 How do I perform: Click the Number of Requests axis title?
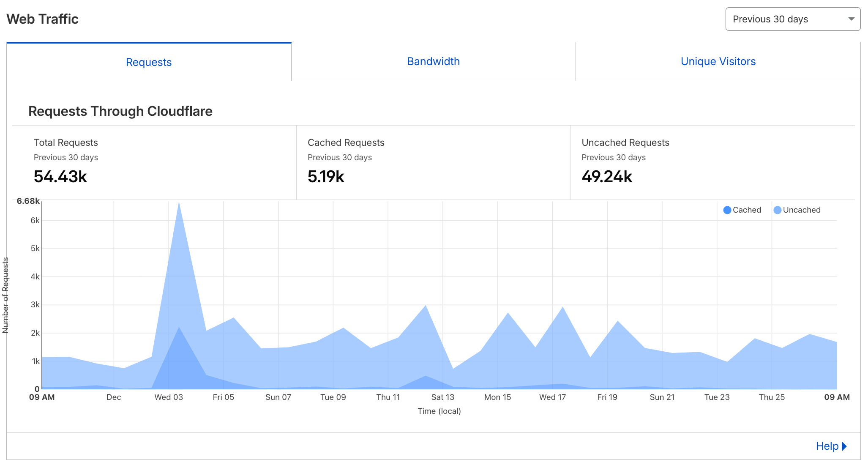click(x=5, y=295)
